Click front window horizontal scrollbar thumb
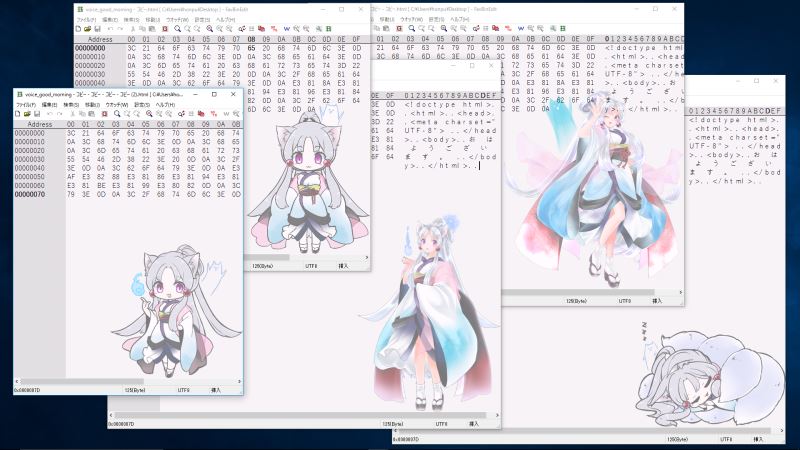Image resolution: width=800 pixels, height=450 pixels. (x=82, y=381)
